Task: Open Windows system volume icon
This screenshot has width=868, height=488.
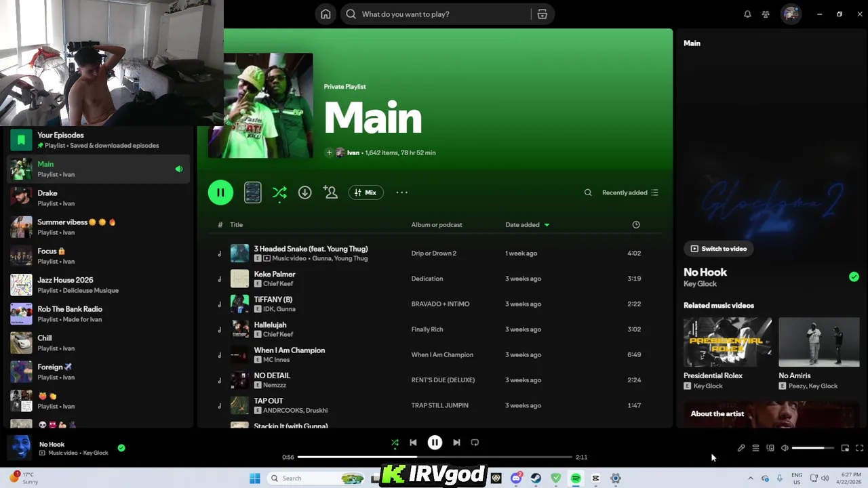Action: (x=825, y=479)
